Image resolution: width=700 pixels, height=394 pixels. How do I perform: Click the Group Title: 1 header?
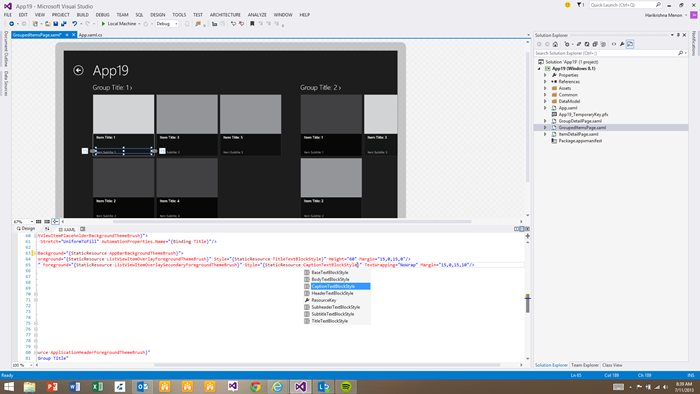tap(112, 87)
